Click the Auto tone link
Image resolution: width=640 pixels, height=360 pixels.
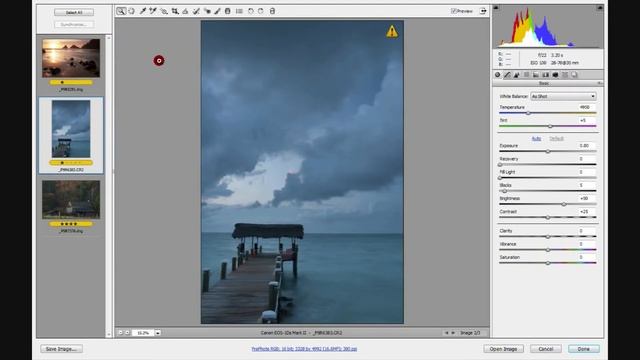click(x=536, y=139)
